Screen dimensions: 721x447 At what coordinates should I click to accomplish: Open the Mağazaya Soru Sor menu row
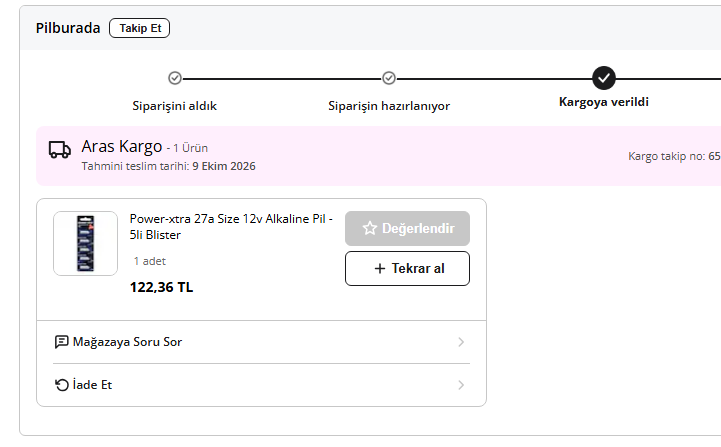tap(261, 342)
